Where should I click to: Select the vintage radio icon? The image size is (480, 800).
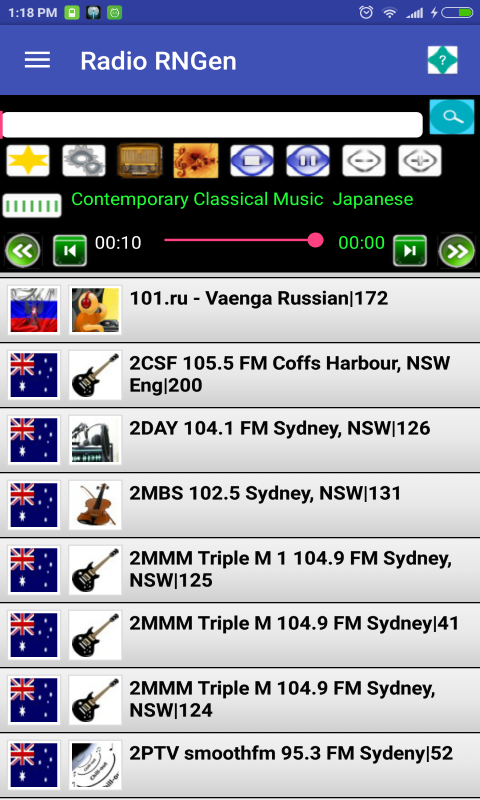pos(140,160)
